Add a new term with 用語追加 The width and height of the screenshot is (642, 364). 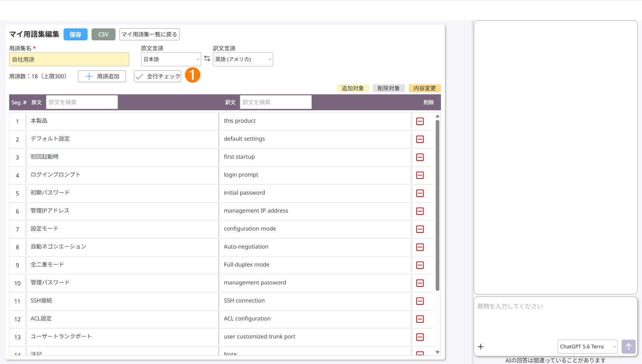pos(102,76)
